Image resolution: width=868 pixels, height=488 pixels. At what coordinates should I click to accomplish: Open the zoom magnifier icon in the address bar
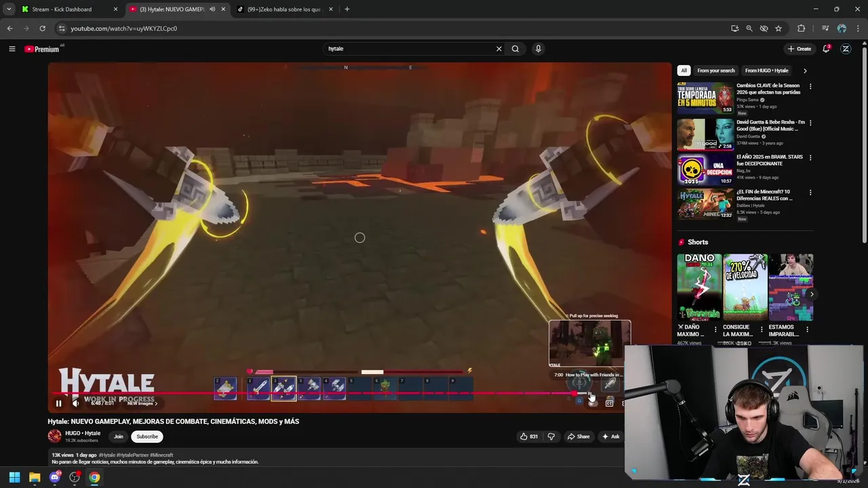[749, 28]
